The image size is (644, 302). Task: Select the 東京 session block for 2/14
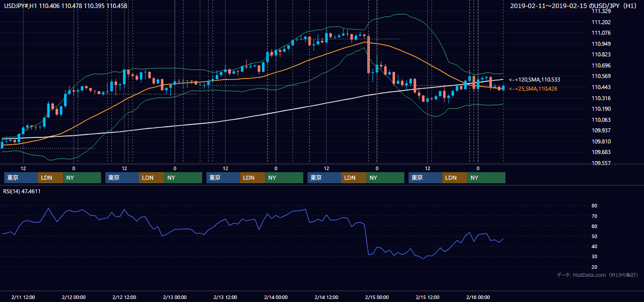325,178
